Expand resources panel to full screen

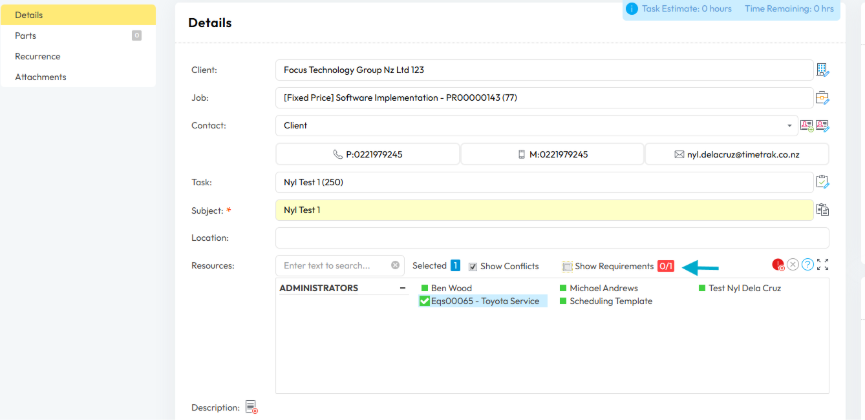pyautogui.click(x=823, y=266)
